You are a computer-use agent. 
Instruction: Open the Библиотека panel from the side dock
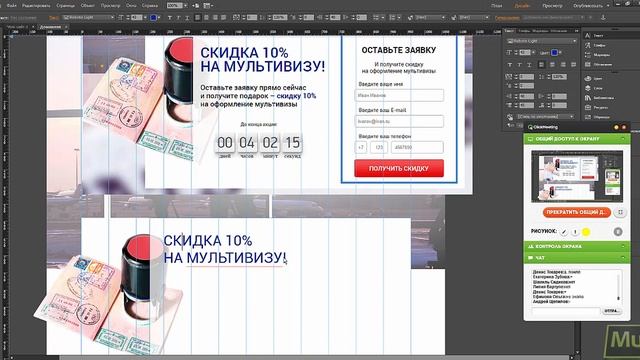click(599, 98)
